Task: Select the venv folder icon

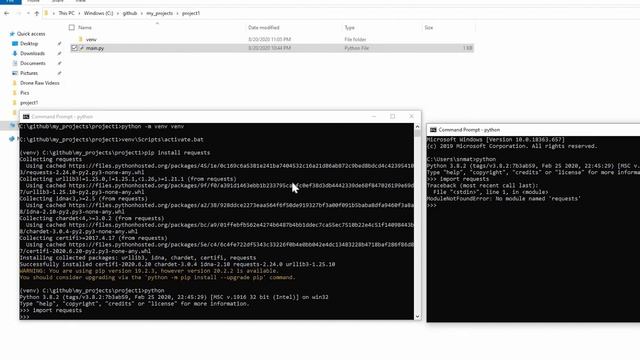Action: 81,39
